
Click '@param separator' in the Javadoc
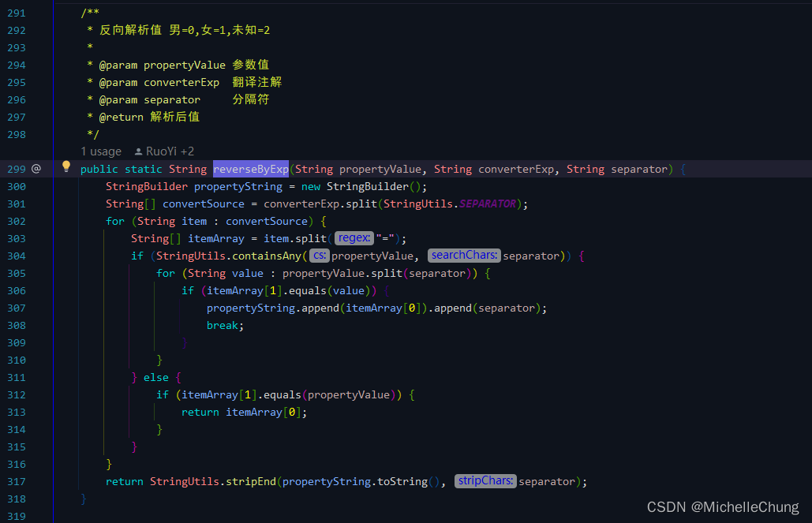150,99
